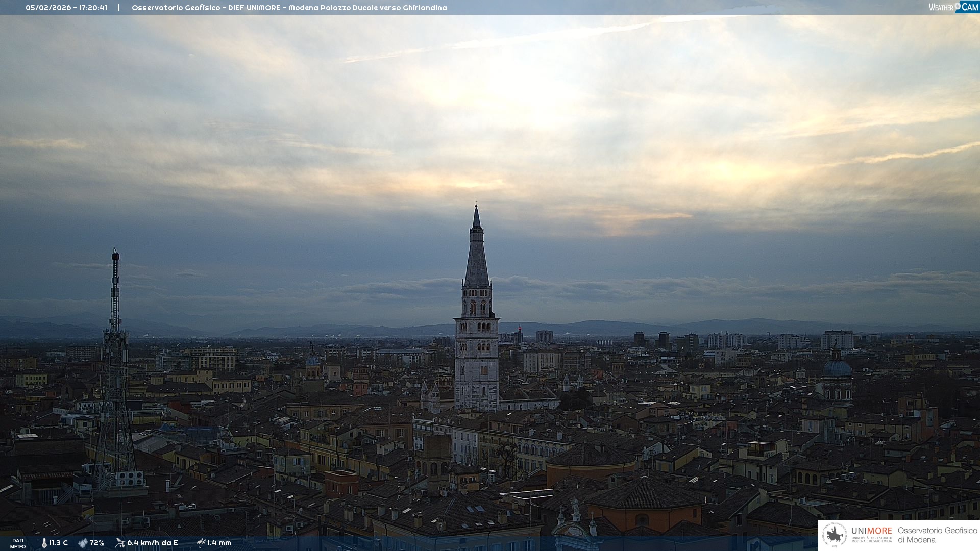This screenshot has height=551, width=980.
Task: Click the WeatherCam blue CAM badge
Action: pyautogui.click(x=970, y=7)
